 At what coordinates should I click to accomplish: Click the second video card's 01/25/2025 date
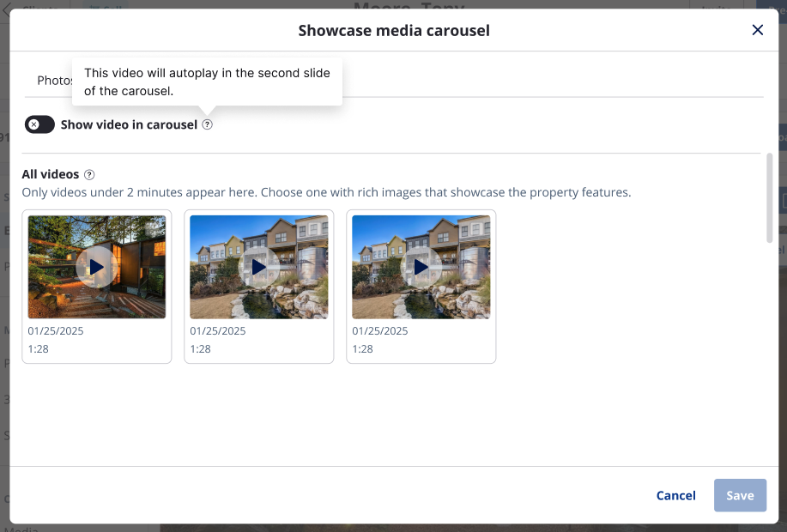click(x=218, y=330)
